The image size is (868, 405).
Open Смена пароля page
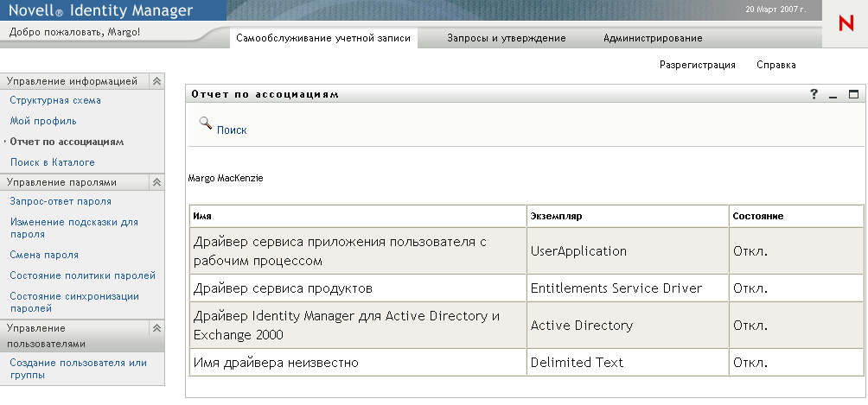[44, 255]
